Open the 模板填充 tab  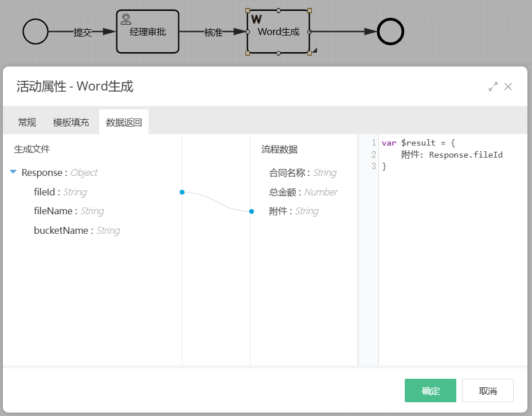tap(71, 122)
